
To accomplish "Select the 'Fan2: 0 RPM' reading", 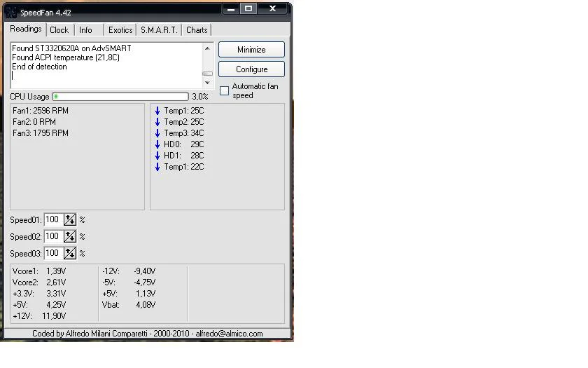I will (34, 122).
